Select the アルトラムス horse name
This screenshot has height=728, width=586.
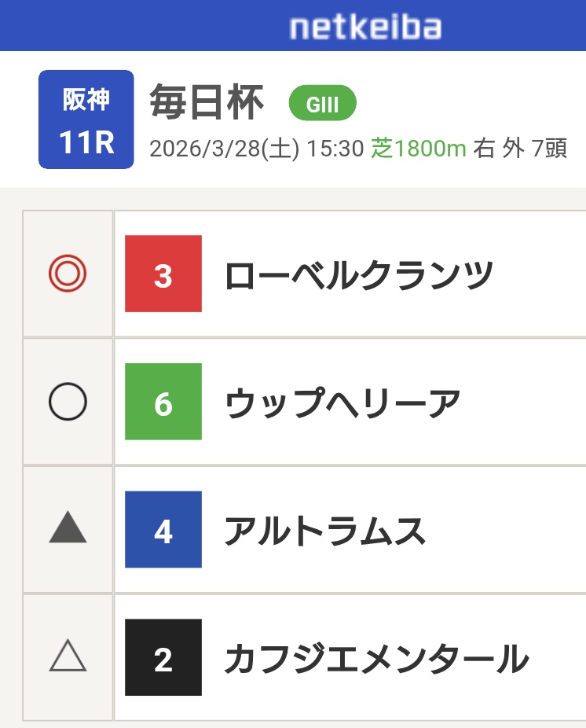pyautogui.click(x=325, y=531)
